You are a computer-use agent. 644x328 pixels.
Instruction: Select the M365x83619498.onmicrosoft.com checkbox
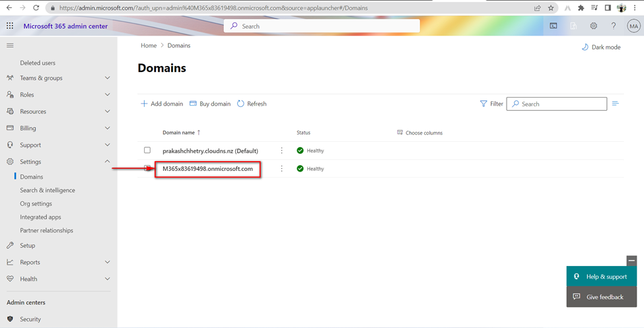pyautogui.click(x=147, y=168)
